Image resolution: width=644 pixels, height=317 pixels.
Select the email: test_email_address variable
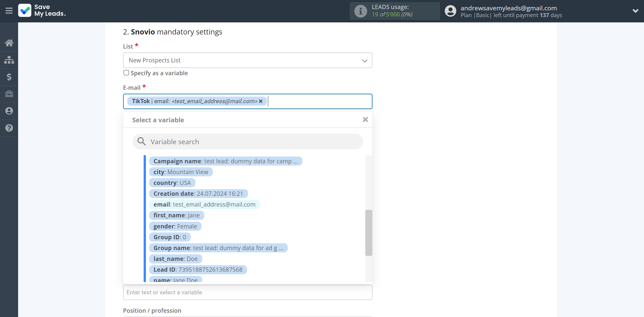(x=205, y=205)
